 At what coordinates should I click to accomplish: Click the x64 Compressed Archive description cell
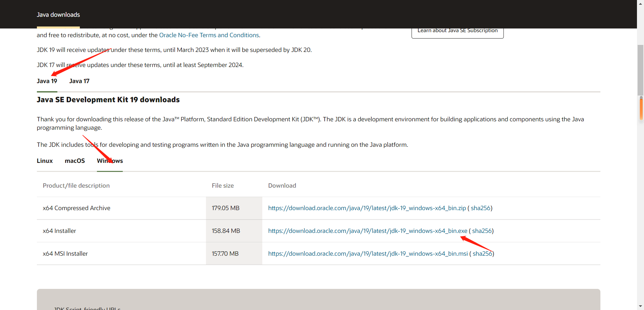pyautogui.click(x=121, y=208)
